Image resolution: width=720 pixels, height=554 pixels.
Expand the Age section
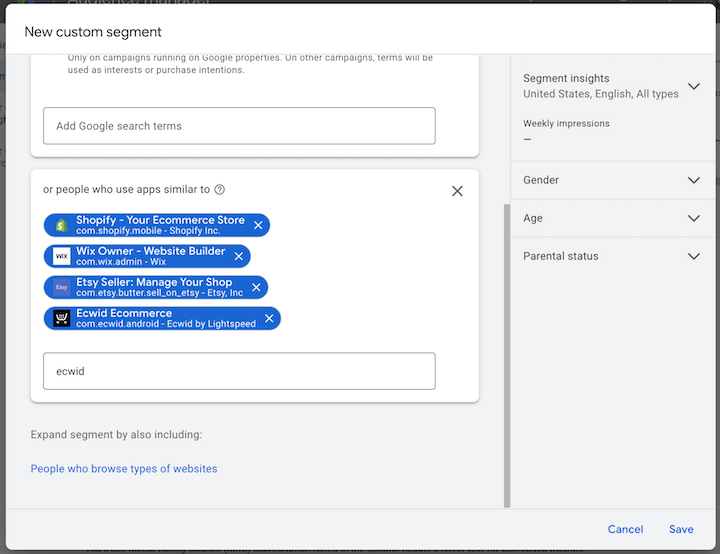click(694, 218)
